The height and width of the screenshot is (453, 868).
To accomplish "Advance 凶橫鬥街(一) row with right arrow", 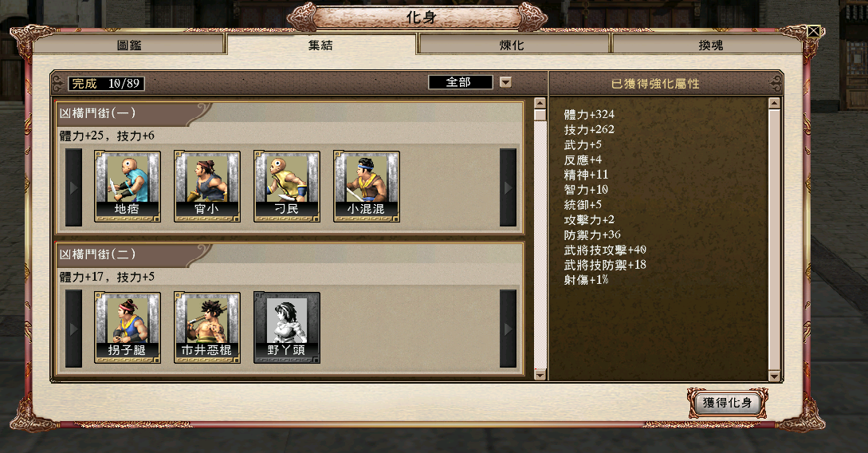I will pyautogui.click(x=509, y=187).
